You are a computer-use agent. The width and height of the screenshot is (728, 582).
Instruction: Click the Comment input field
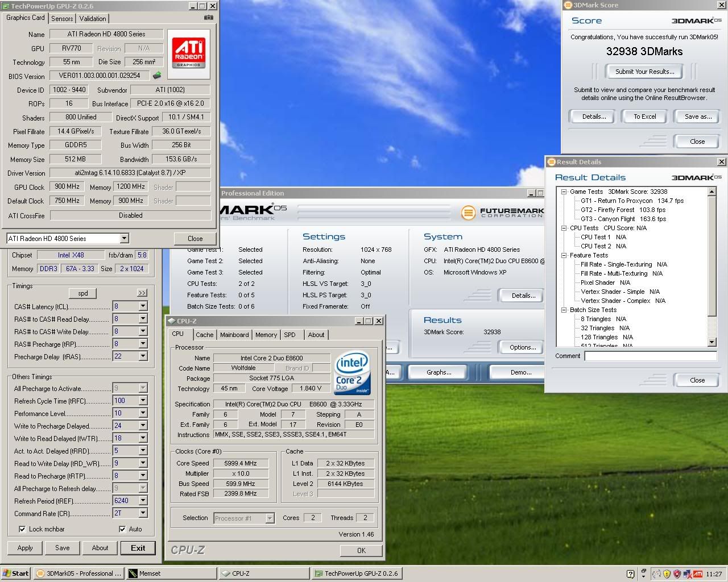[x=651, y=356]
